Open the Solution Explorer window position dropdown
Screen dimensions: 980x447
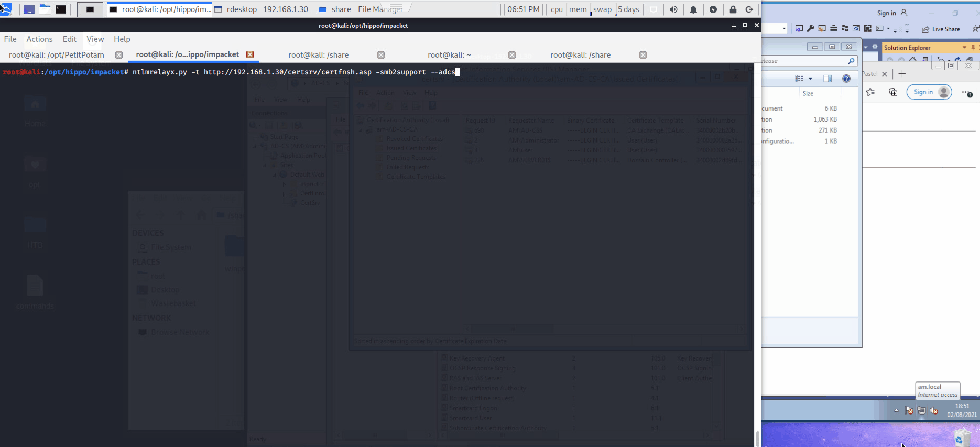pos(964,47)
